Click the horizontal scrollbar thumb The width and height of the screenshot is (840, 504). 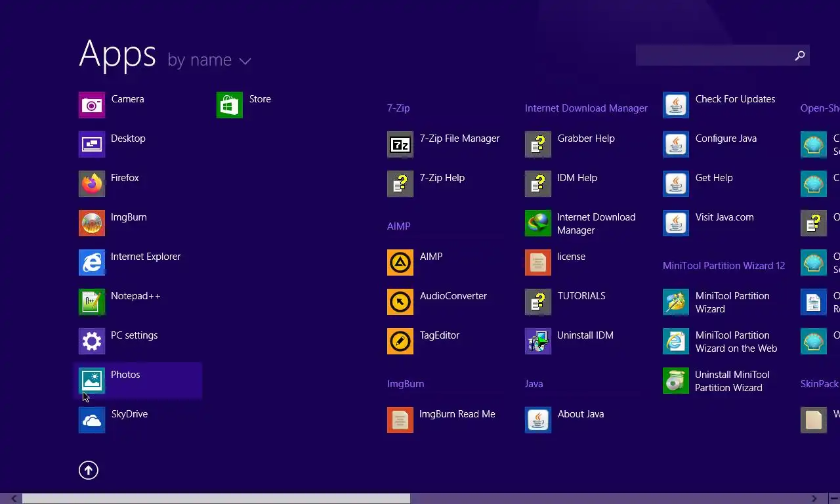point(217,499)
